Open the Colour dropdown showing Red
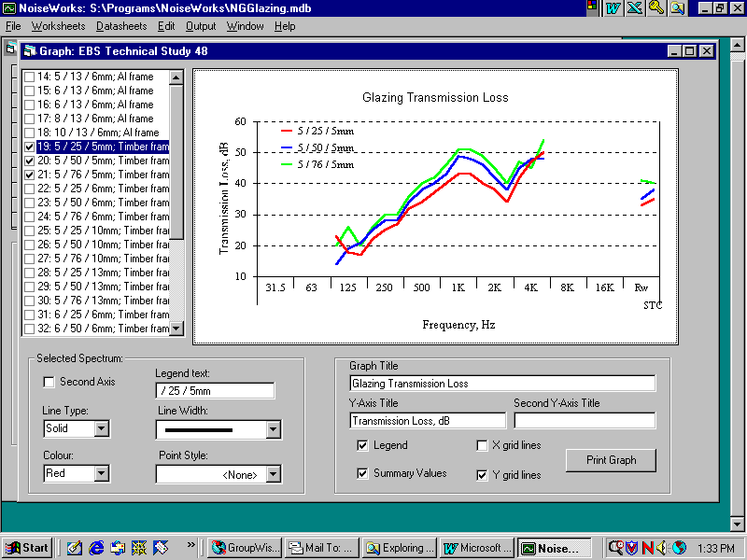Viewport: 747px width, 560px height. pyautogui.click(x=102, y=473)
